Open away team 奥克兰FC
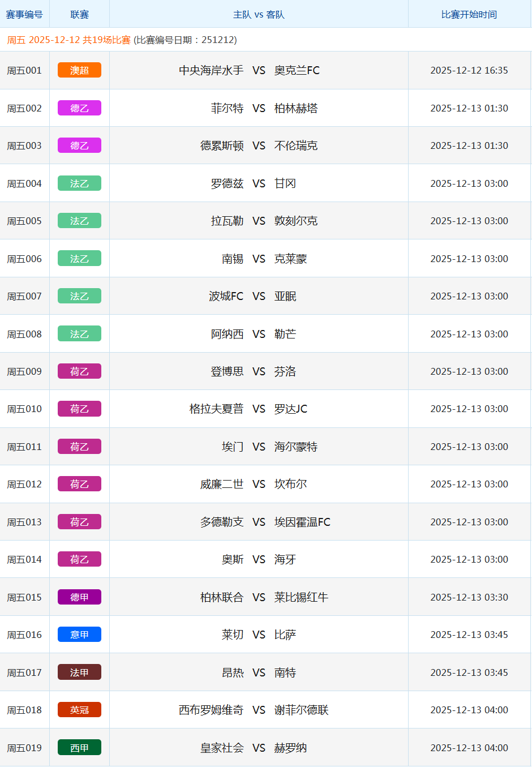 click(297, 70)
